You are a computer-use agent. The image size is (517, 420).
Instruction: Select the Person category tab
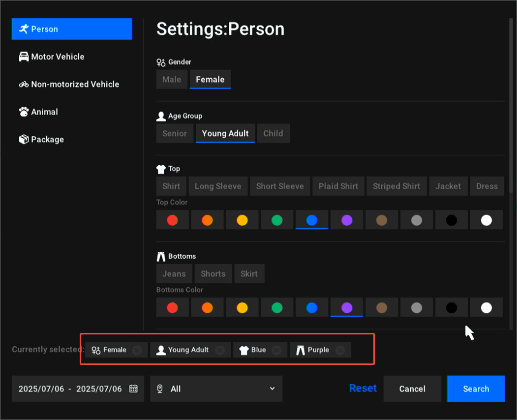tap(72, 29)
